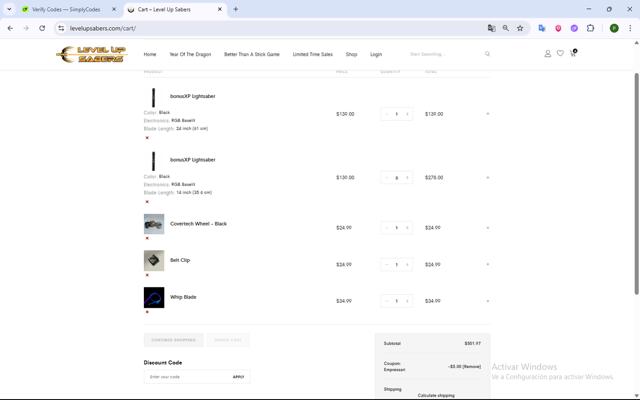The width and height of the screenshot is (640, 400).
Task: Remove 24 inch bonusXP Lightsaber with red X
Action: point(147,138)
